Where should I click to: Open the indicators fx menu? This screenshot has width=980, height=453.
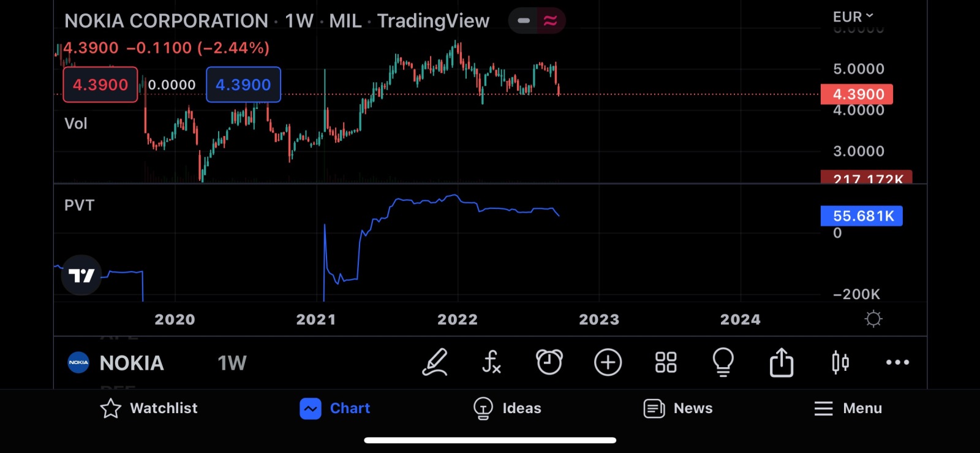tap(491, 362)
